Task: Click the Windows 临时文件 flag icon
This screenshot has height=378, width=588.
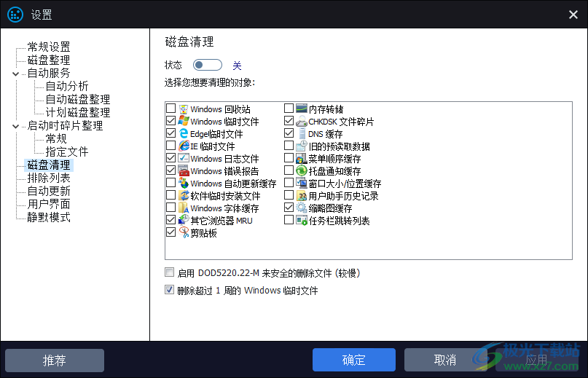Action: point(184,121)
